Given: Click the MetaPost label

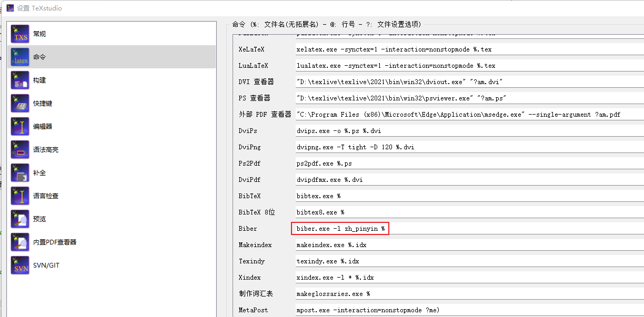Looking at the screenshot, I should tap(253, 310).
